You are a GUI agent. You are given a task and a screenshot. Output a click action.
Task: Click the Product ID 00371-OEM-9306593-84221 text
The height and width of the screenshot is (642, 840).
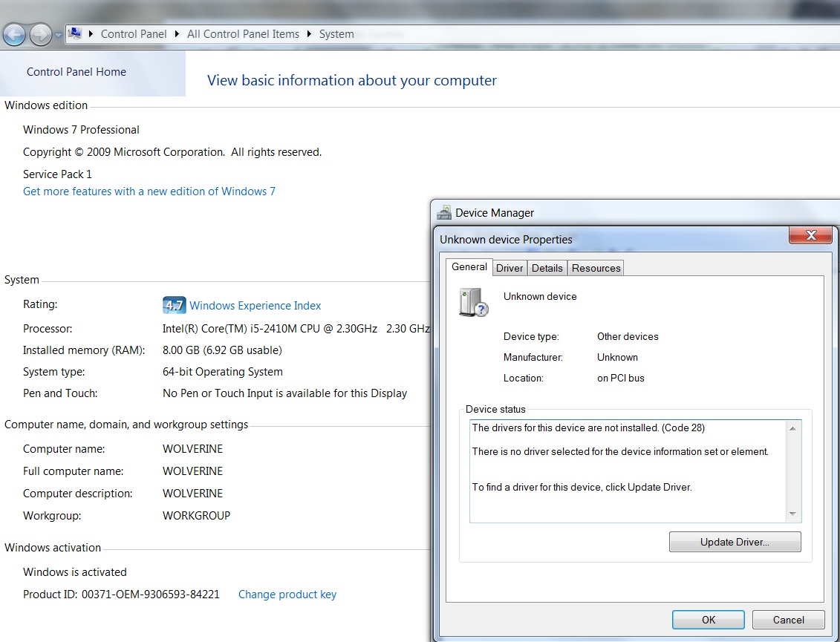(x=121, y=594)
